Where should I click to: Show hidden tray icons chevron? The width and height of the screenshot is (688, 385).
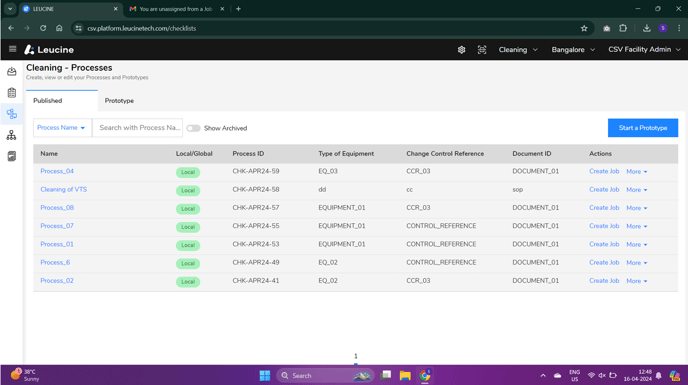coord(543,375)
